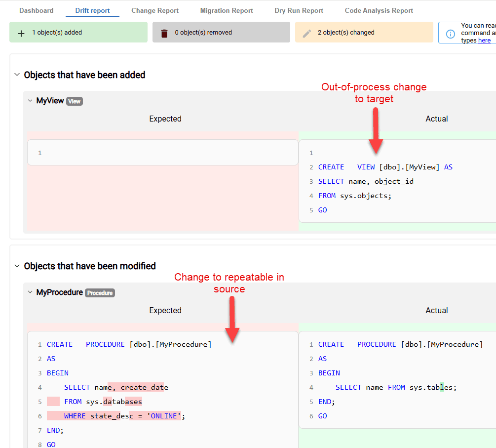The image size is (496, 448).
Task: Select the Drift report tab
Action: [92, 10]
